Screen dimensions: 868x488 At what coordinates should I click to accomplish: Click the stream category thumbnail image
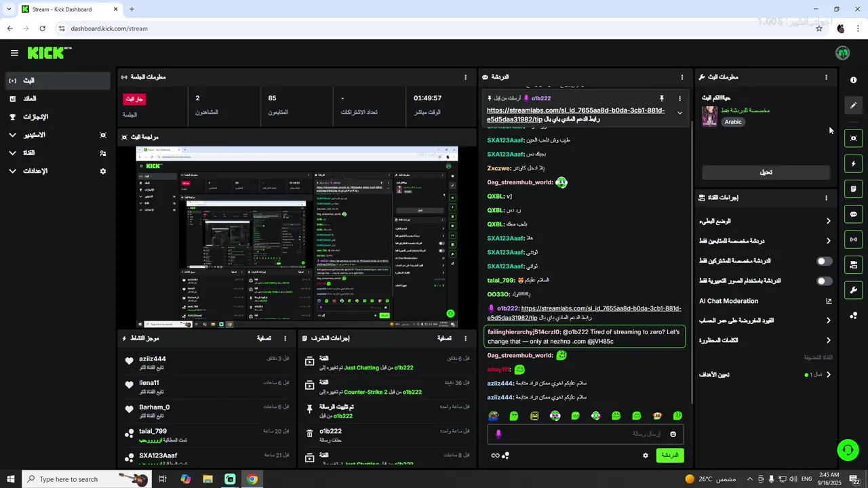point(710,116)
